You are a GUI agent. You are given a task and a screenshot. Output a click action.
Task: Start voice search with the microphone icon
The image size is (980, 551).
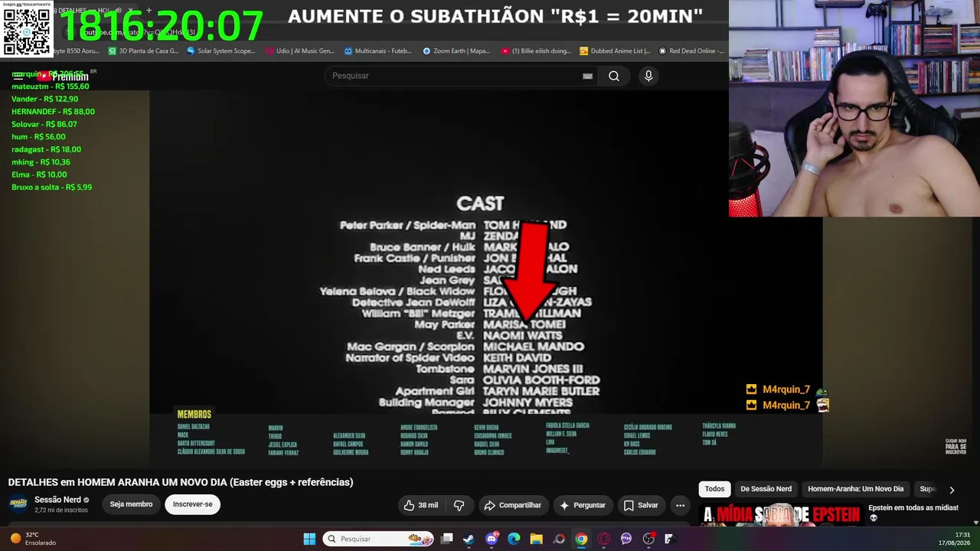(x=648, y=76)
